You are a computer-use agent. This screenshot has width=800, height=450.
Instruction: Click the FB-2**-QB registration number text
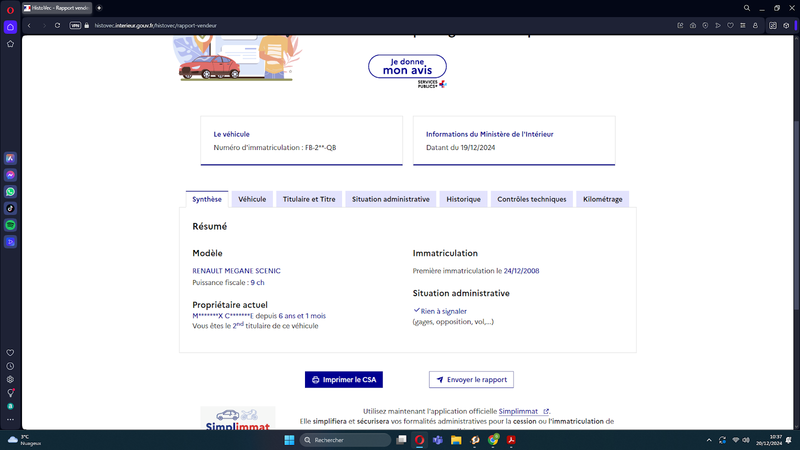click(x=320, y=147)
